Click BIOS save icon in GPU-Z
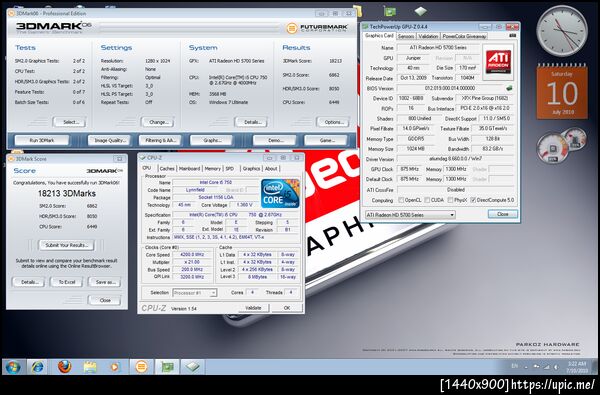This screenshot has width=600, height=395. pyautogui.click(x=509, y=88)
